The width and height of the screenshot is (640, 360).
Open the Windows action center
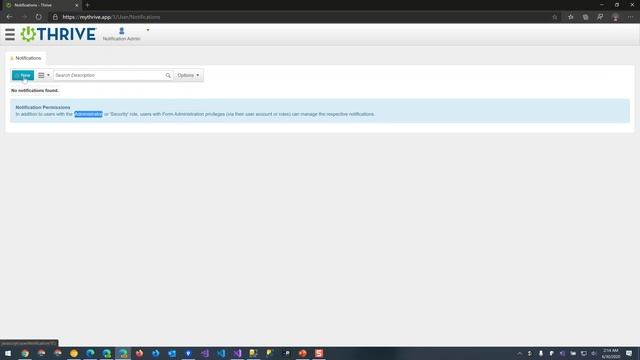[x=629, y=353]
